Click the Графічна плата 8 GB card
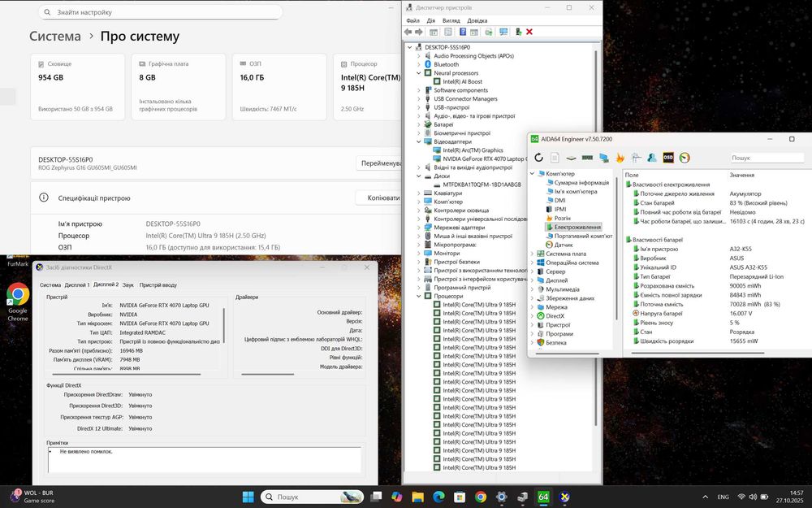The width and height of the screenshot is (812, 508). (178, 87)
